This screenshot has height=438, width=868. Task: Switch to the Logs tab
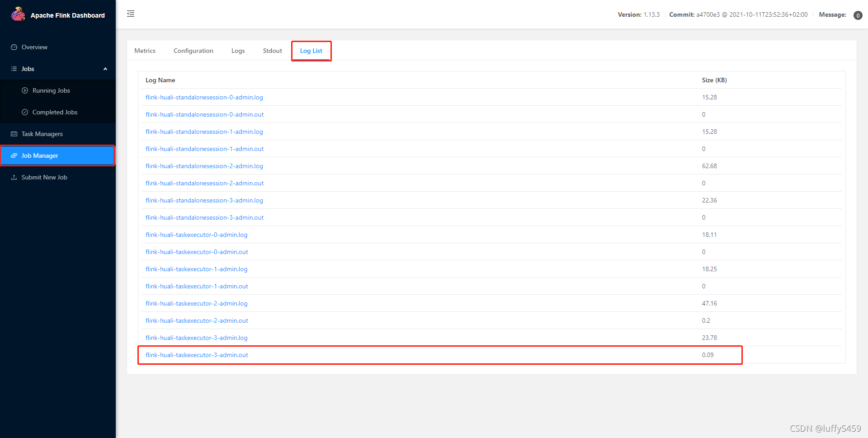coord(238,51)
